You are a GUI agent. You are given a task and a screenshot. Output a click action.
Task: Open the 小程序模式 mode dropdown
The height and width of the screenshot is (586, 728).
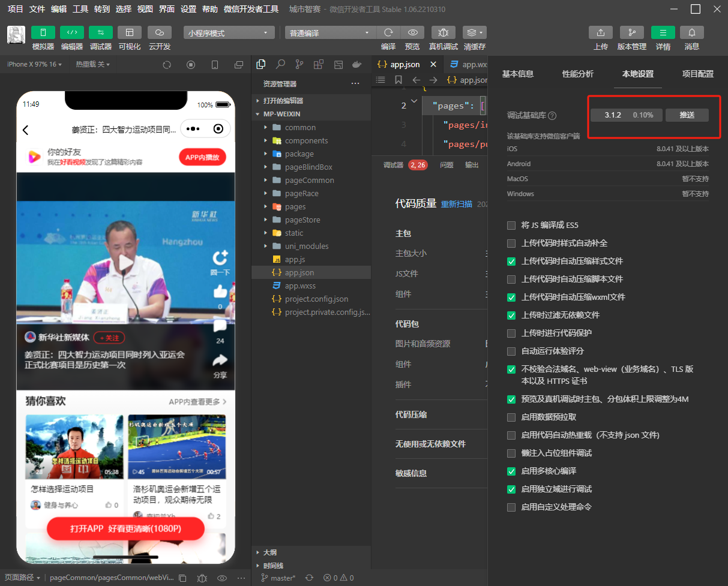click(229, 33)
